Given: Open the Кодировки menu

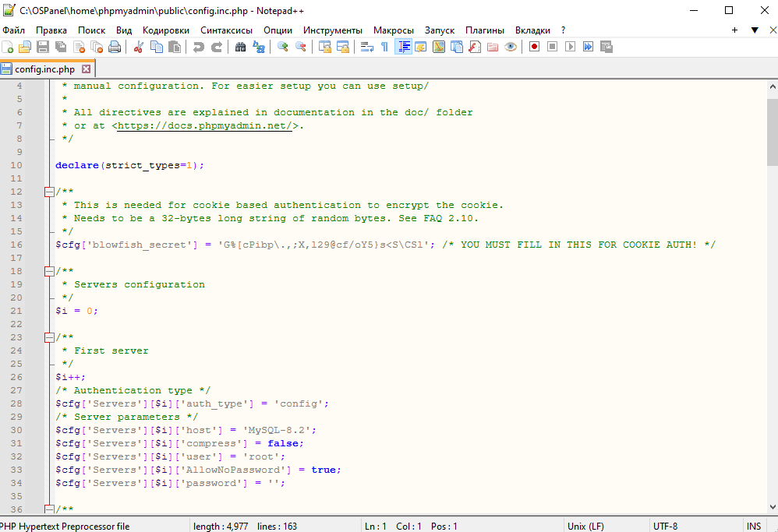Looking at the screenshot, I should point(166,30).
